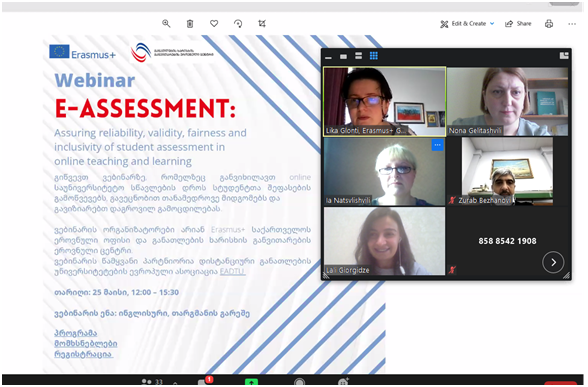
Task: Open the Edit & Create dropdown
Action: pos(467,24)
